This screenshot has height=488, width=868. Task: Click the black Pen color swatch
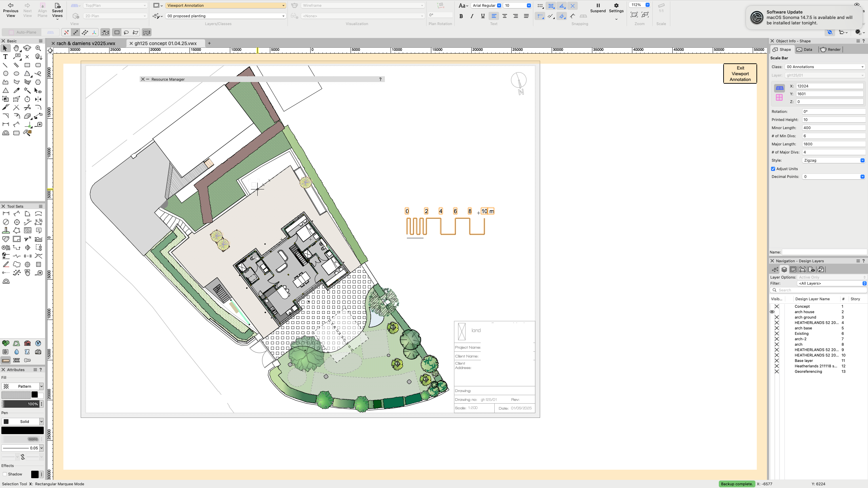(22, 430)
